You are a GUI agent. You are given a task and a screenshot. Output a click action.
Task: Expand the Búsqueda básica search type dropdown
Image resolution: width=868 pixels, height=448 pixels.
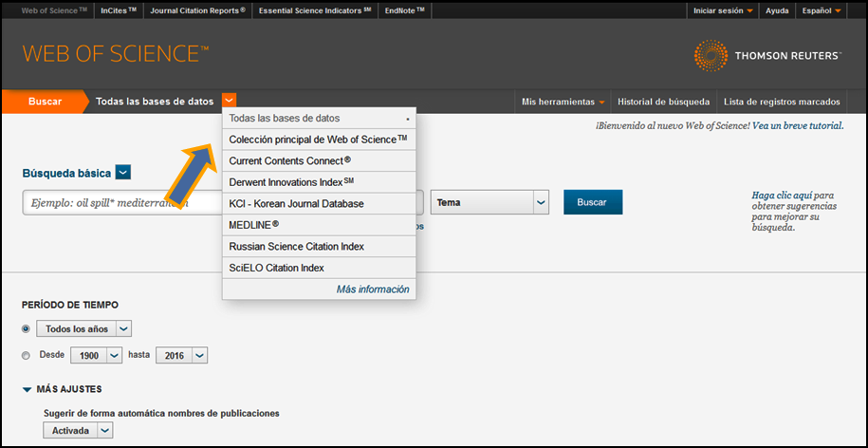click(x=123, y=173)
